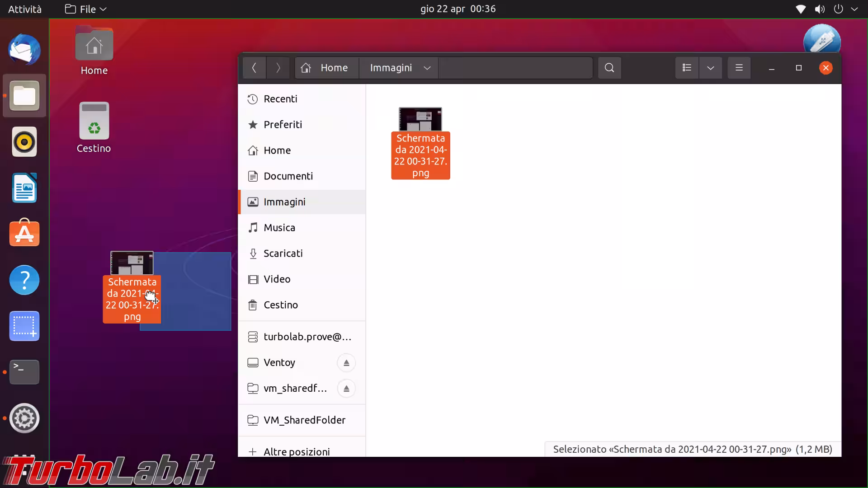Eject the Ventoy drive
The image size is (868, 488).
346,363
